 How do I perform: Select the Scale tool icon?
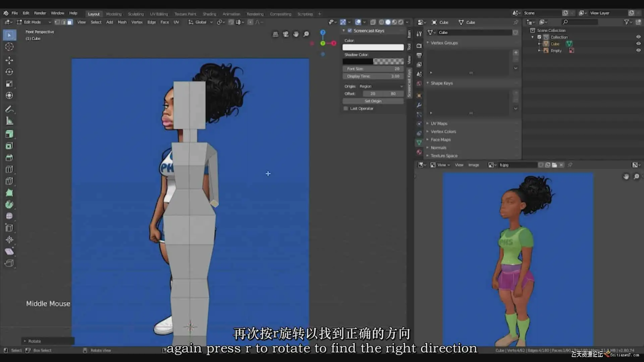click(9, 84)
